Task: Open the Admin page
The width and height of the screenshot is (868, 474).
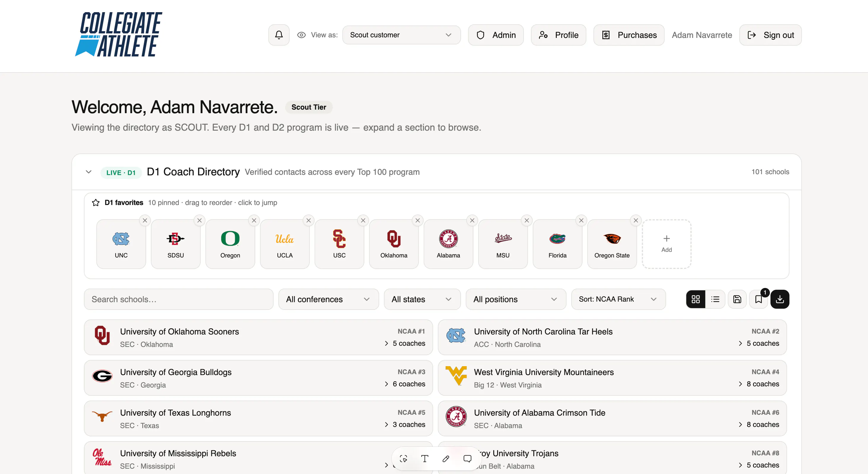Action: [496, 35]
